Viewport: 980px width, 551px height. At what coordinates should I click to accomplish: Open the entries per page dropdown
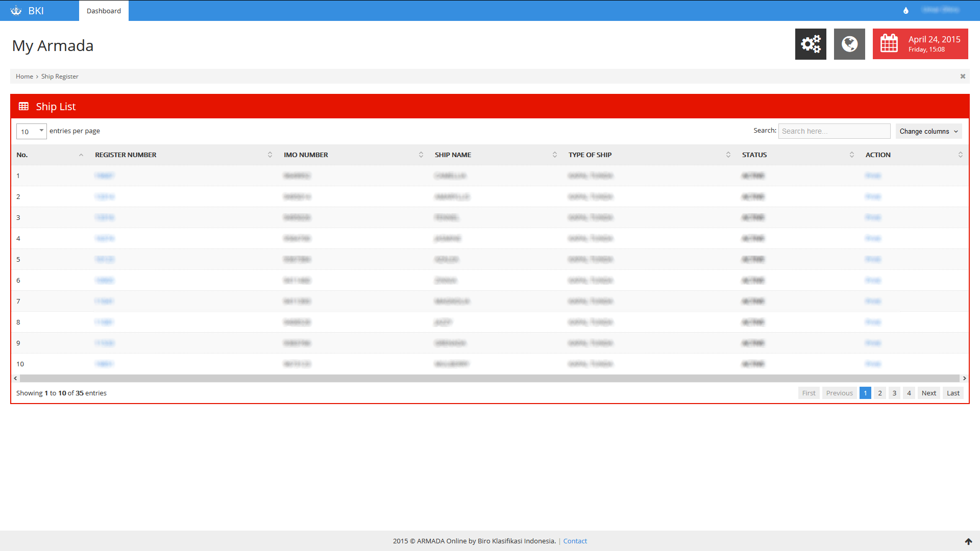pyautogui.click(x=31, y=132)
